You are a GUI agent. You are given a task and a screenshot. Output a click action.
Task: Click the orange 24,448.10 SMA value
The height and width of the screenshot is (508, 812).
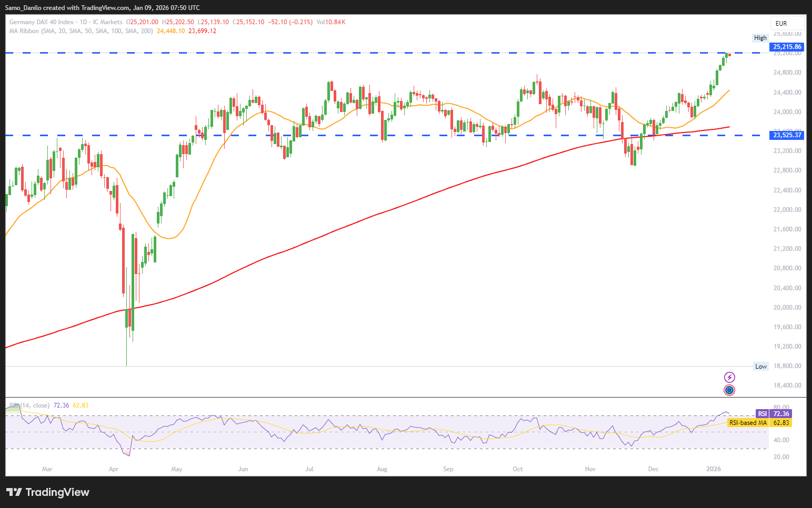[x=171, y=31]
